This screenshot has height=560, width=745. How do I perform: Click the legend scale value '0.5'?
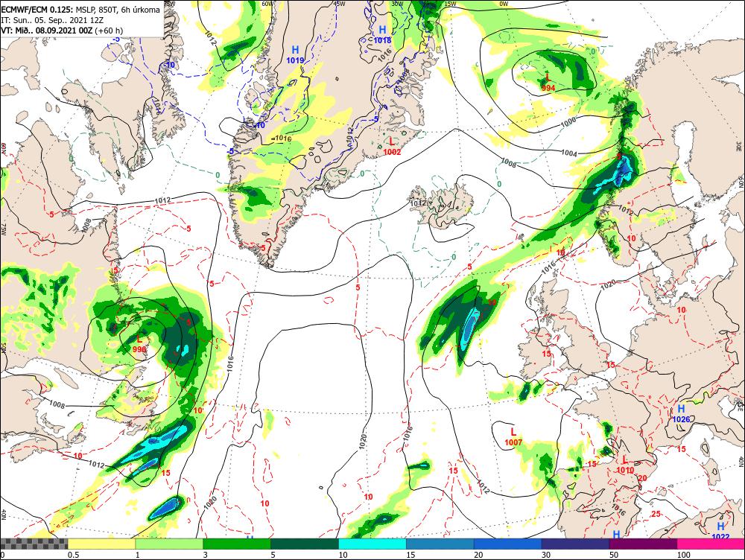tap(73, 555)
